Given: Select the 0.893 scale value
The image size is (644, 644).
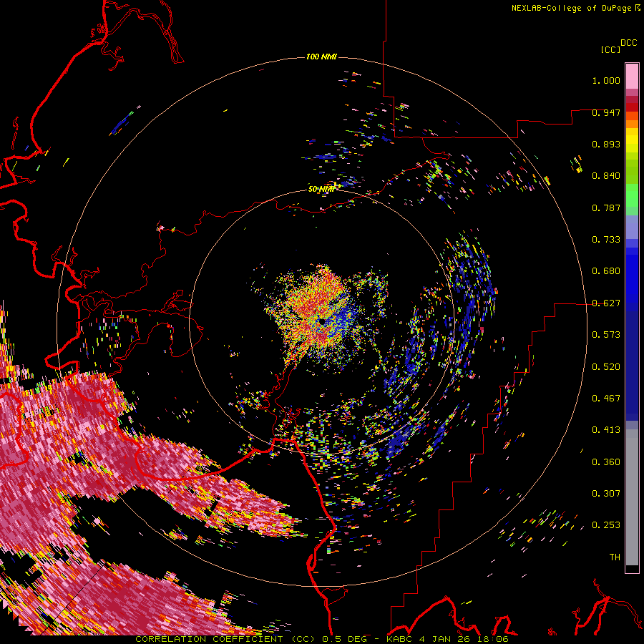Looking at the screenshot, I should (x=606, y=144).
